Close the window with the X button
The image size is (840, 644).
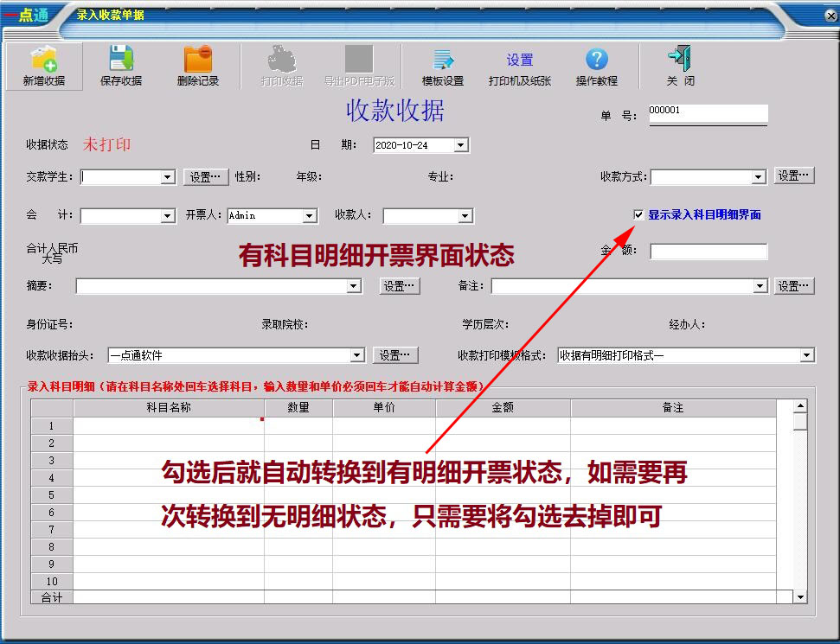(830, 16)
